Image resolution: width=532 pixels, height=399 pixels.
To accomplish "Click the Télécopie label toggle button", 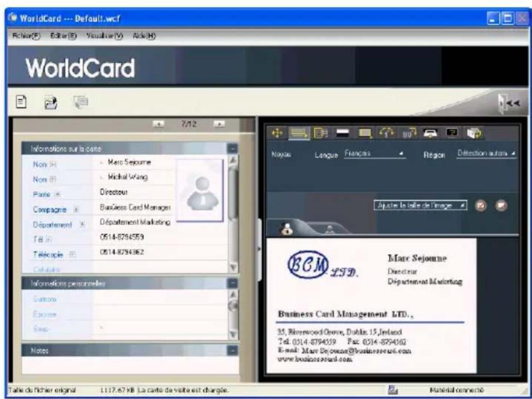I will tap(72, 255).
